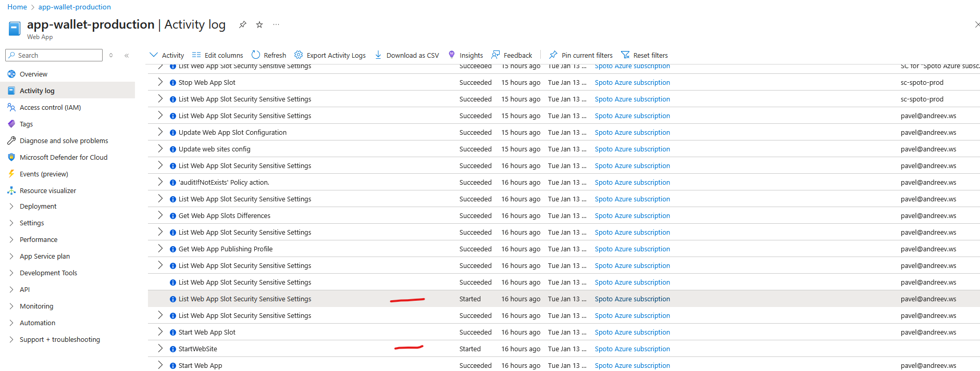Click Export Activity Logs button

(330, 55)
